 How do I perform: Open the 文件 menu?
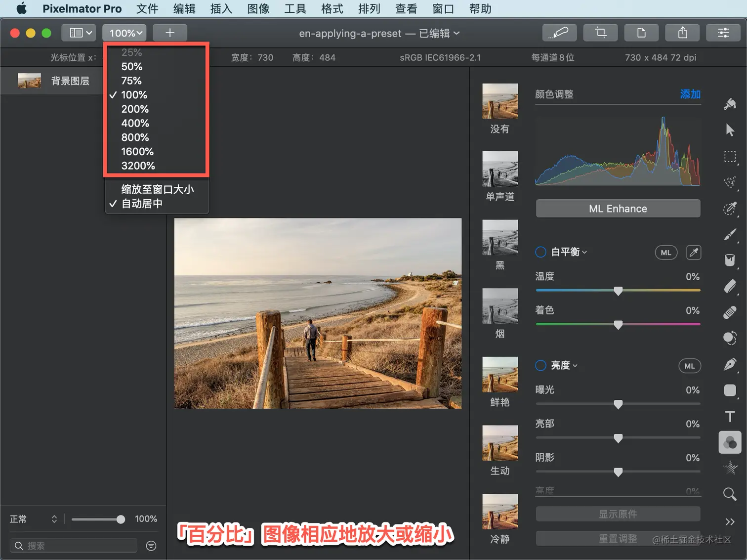[147, 8]
